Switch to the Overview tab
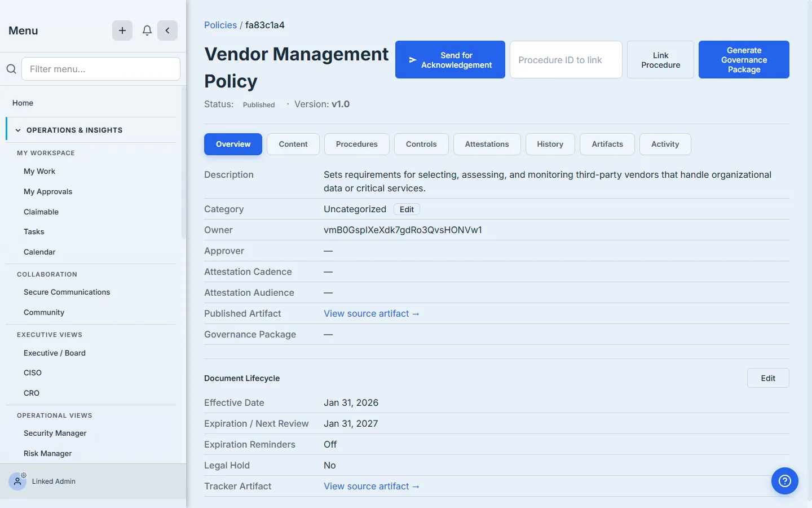This screenshot has height=508, width=812. 233,144
